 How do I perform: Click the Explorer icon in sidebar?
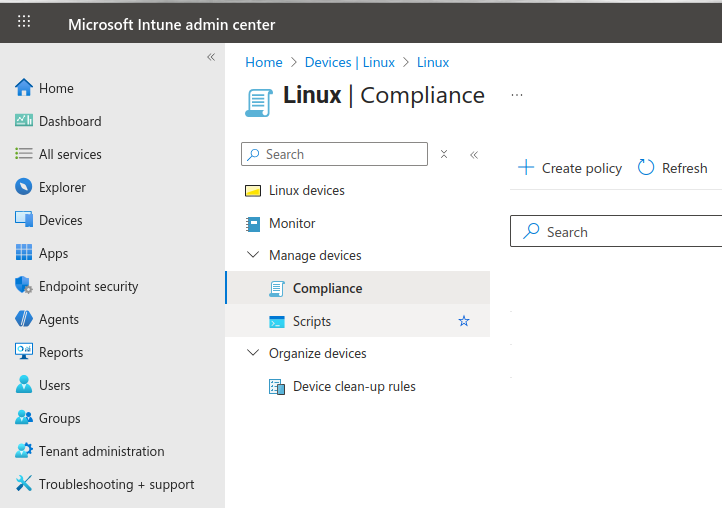point(24,187)
